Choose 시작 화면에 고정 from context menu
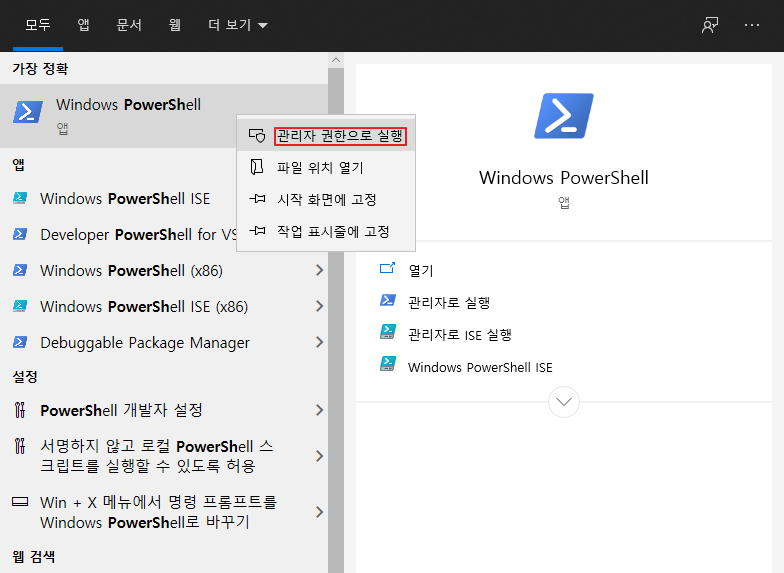Screen dimensions: 784x573 click(326, 200)
